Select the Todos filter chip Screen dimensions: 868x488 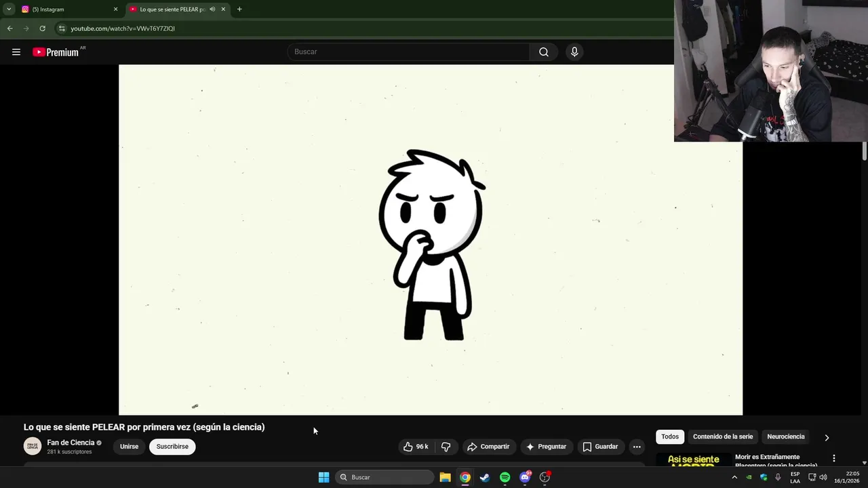670,436
